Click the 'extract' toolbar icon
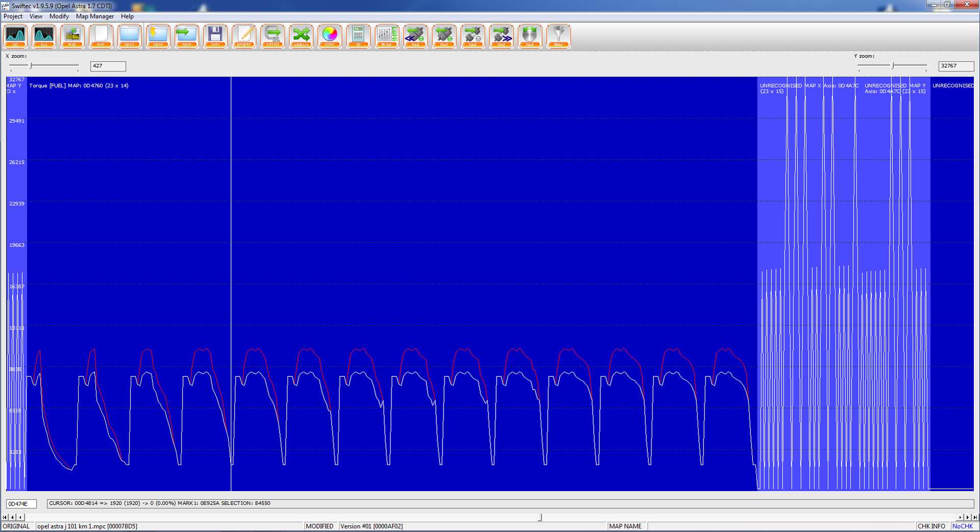 273,36
